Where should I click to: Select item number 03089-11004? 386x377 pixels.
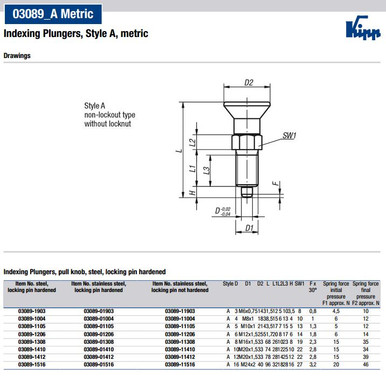pos(180,319)
